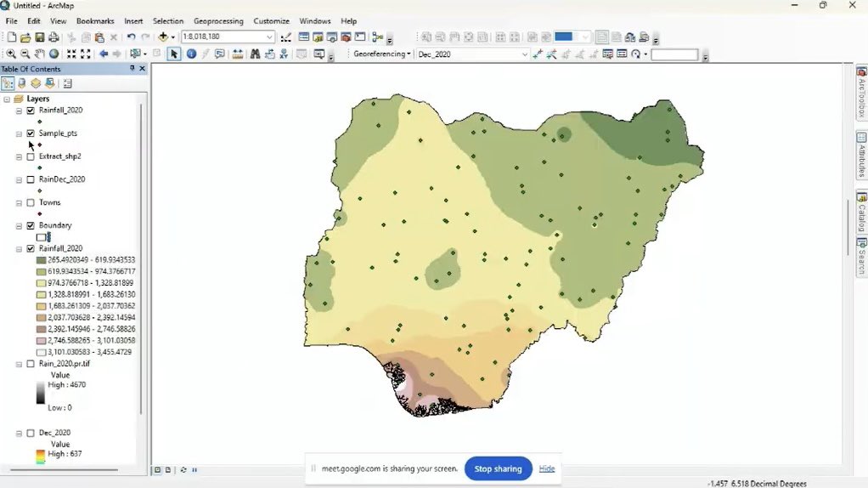Check the Extract_shp2 layer
This screenshot has height=488, width=868.
tap(31, 156)
